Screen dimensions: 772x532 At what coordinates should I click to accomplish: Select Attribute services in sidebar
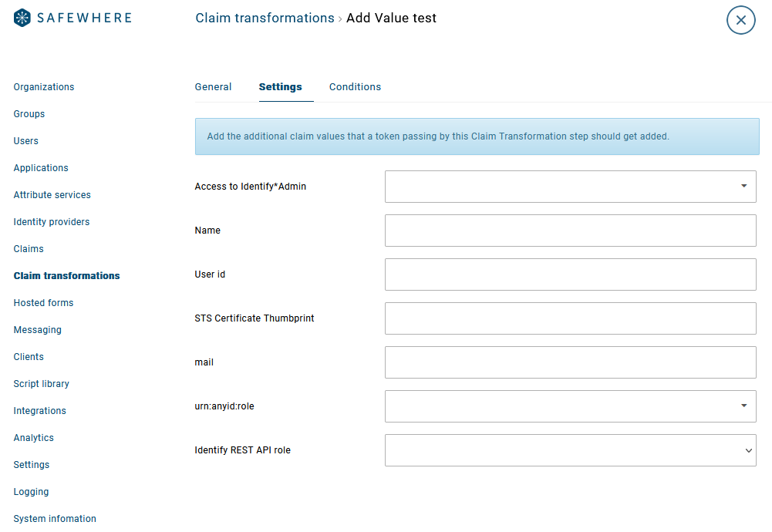tap(52, 195)
